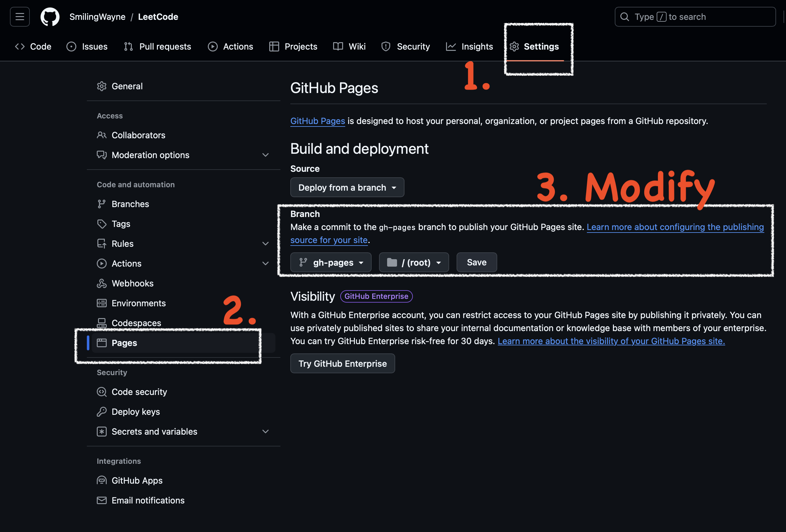Expand the Rules section chevron
The width and height of the screenshot is (786, 532).
[x=266, y=244]
